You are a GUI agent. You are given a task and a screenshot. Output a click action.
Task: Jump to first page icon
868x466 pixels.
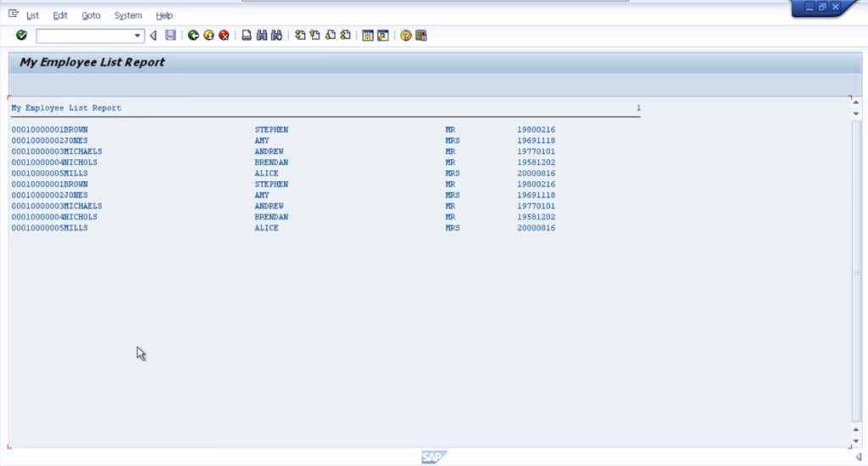pos(300,36)
